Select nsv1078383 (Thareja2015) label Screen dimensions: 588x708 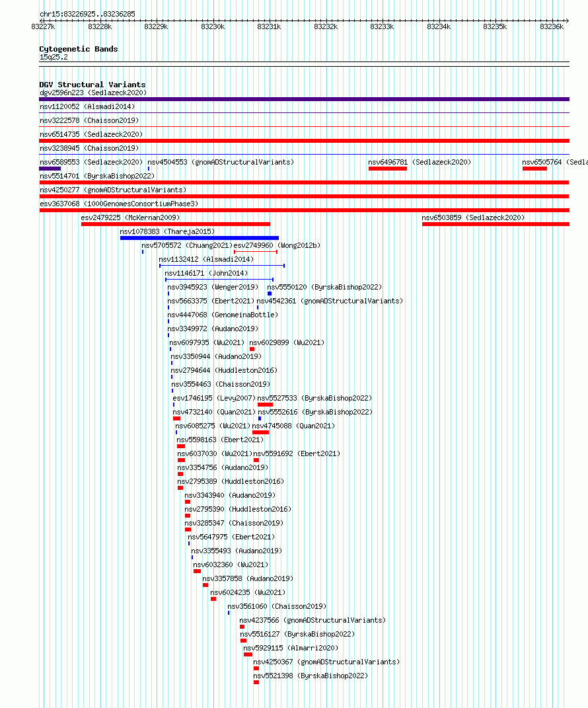click(x=167, y=231)
